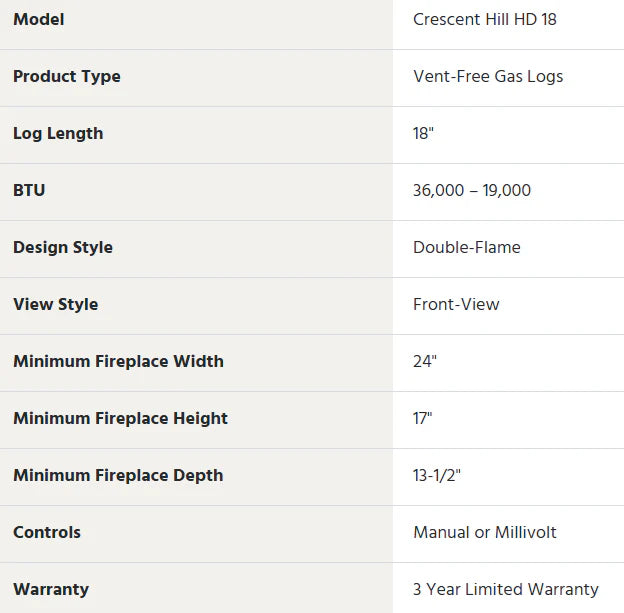
Task: Select the 17" fireplace height value
Action: point(423,418)
